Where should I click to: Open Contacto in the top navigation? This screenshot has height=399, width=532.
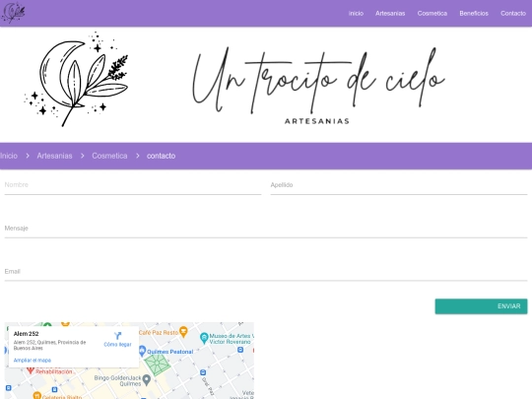pos(513,13)
